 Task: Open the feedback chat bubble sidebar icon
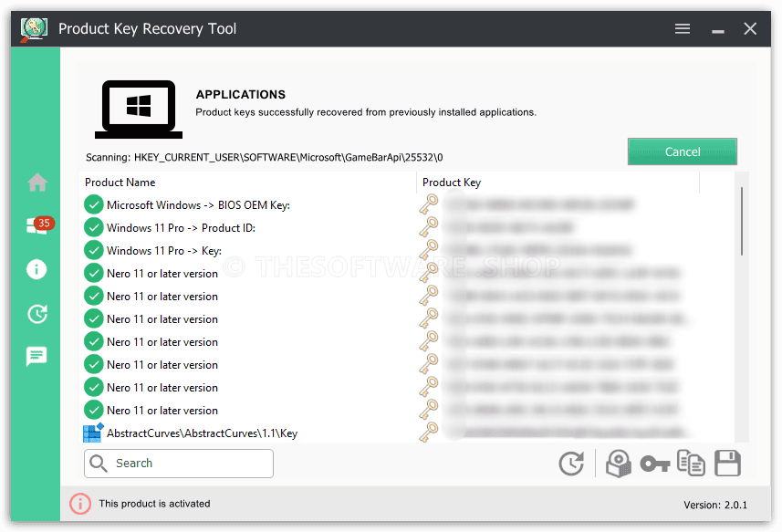(36, 357)
